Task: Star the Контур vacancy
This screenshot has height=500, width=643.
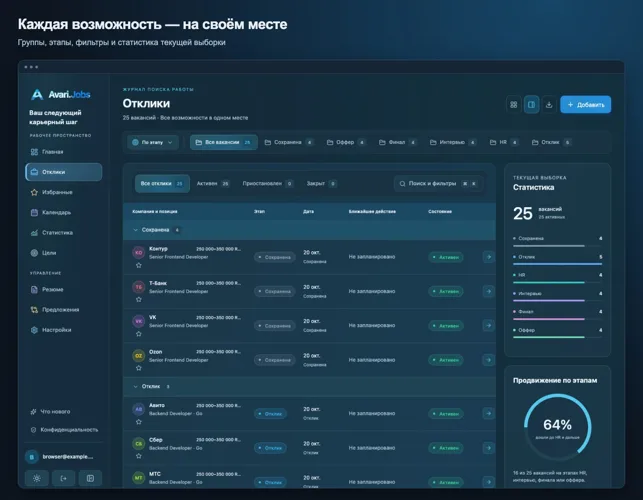Action: coord(139,265)
